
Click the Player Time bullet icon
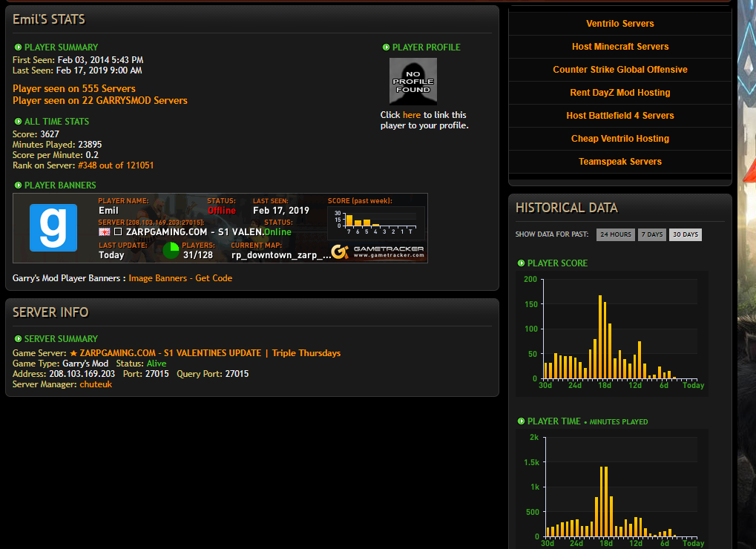(x=521, y=421)
